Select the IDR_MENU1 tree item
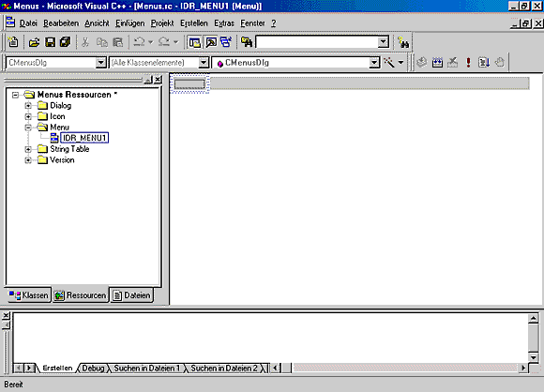The image size is (544, 392). pos(84,138)
